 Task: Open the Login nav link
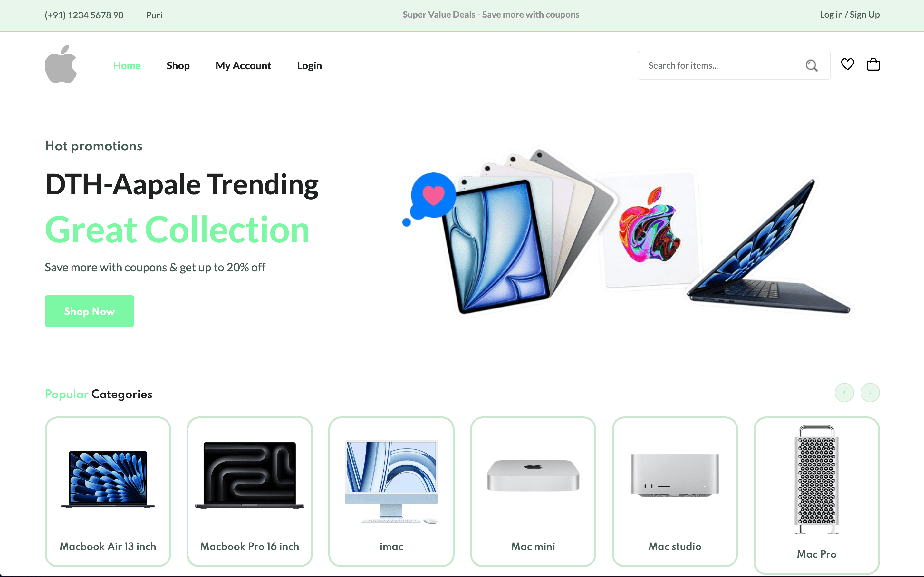(309, 66)
